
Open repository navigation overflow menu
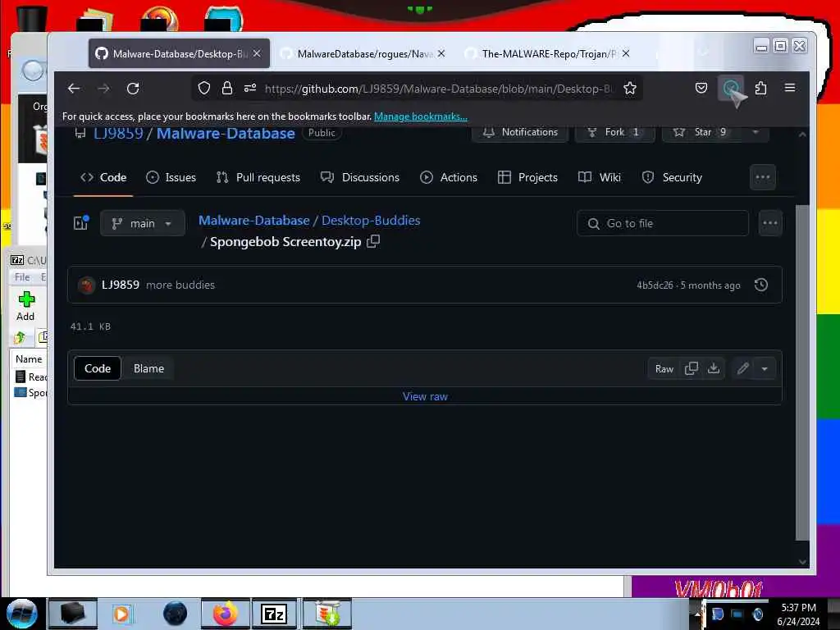[763, 177]
